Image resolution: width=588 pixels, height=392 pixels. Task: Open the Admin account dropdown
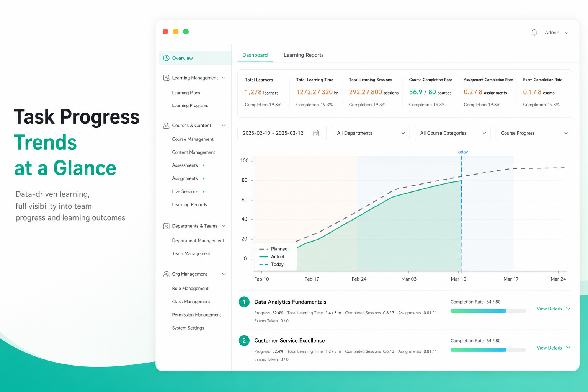[557, 33]
